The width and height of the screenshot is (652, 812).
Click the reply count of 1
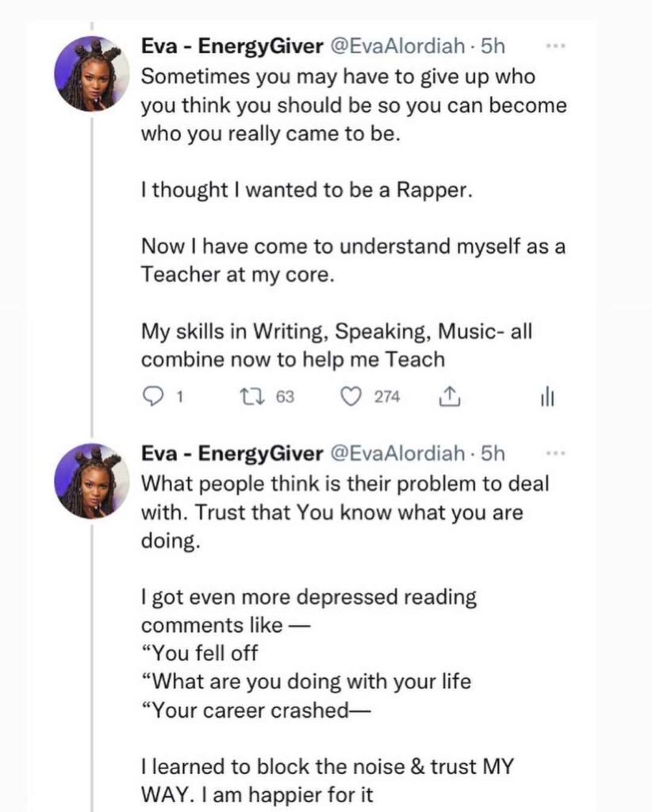(x=180, y=397)
